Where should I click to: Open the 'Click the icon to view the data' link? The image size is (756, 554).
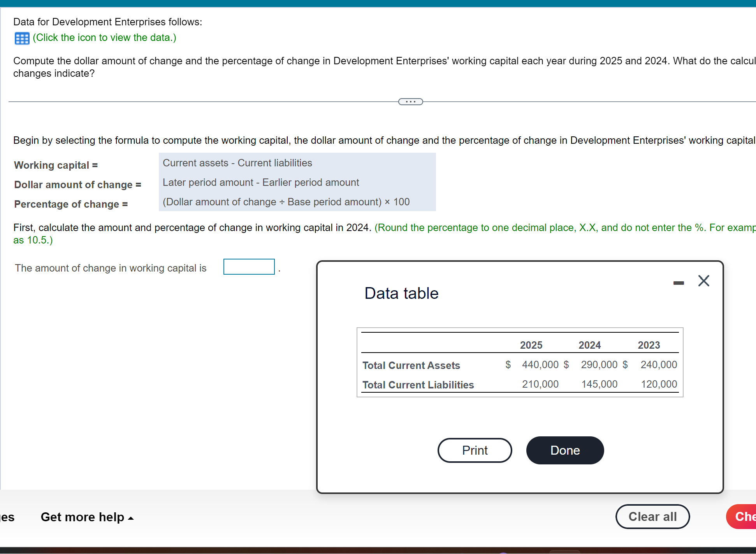(104, 38)
